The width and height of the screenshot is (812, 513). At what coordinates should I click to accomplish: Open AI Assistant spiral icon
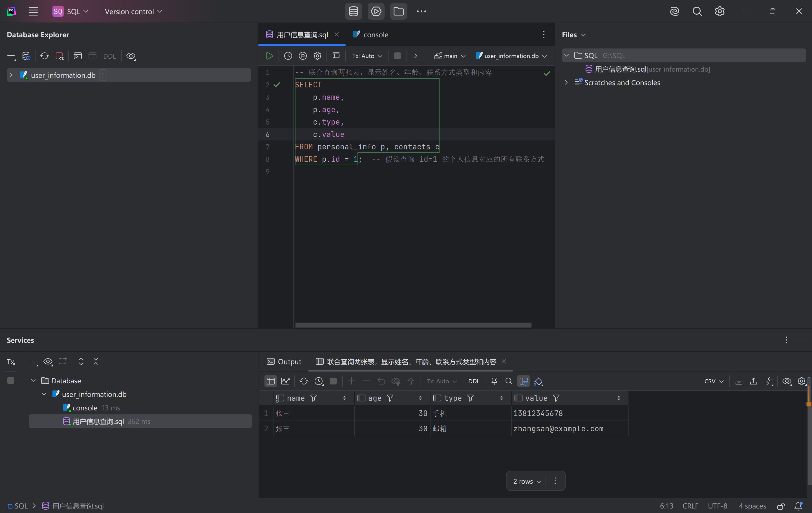674,12
